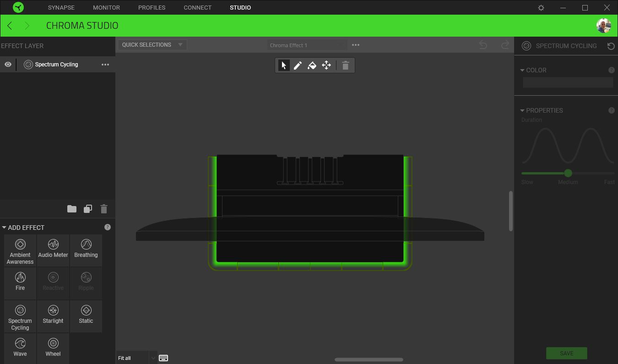This screenshot has width=618, height=364.
Task: Select the Pen draw tool
Action: [298, 65]
